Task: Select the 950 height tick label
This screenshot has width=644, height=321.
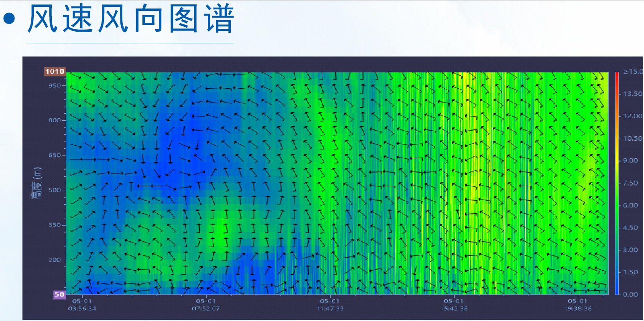Action: tap(55, 85)
